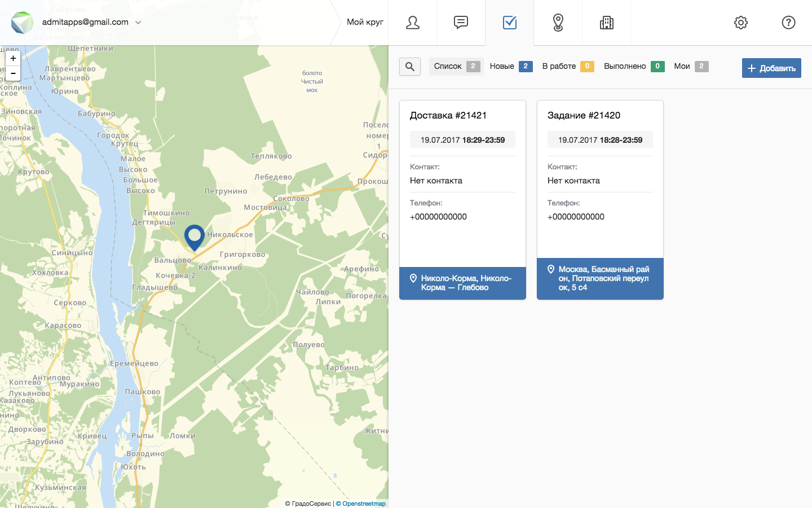Click the Арефино label on the map
Viewport: 812px width, 508px height.
[x=361, y=269]
